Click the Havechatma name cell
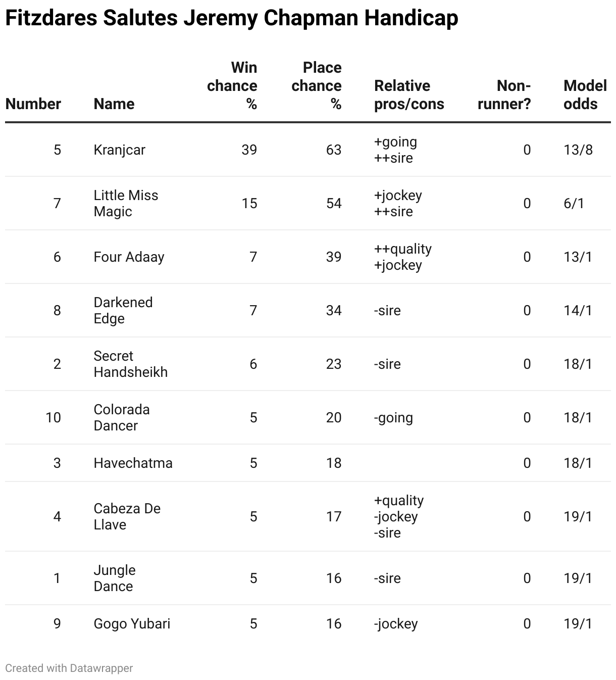This screenshot has width=616, height=680. tap(133, 463)
